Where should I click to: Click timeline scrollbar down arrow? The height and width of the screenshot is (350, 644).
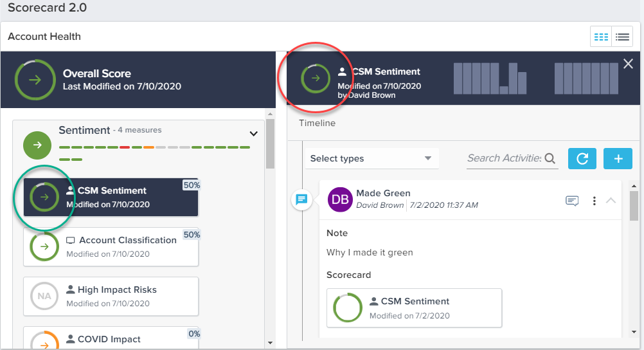tap(634, 331)
